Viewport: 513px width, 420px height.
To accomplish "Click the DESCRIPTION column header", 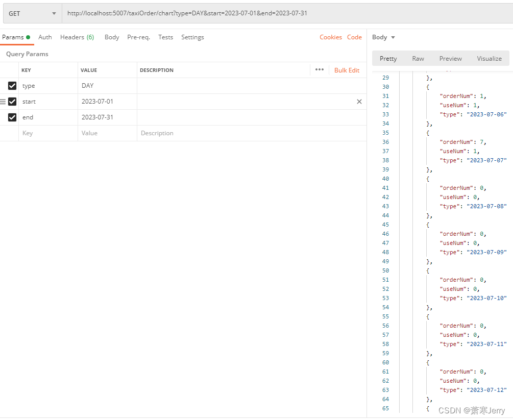I will [157, 70].
